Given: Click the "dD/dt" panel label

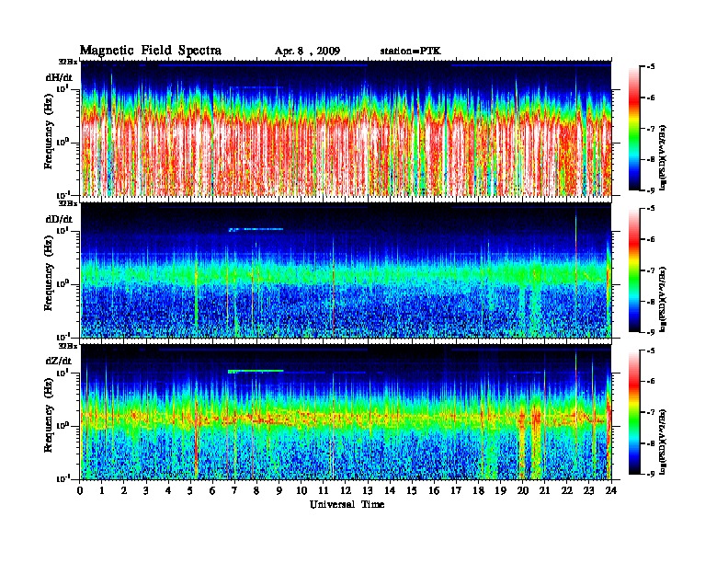Looking at the screenshot, I should [x=59, y=219].
